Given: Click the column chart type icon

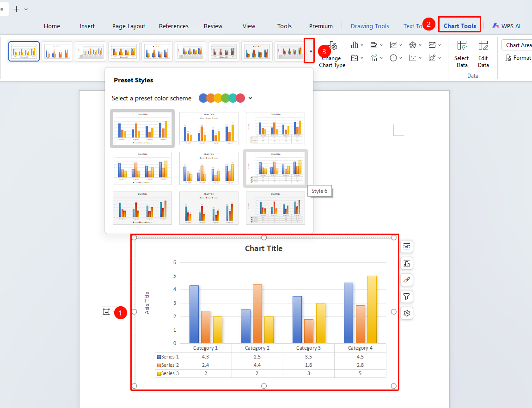Looking at the screenshot, I should point(355,45).
